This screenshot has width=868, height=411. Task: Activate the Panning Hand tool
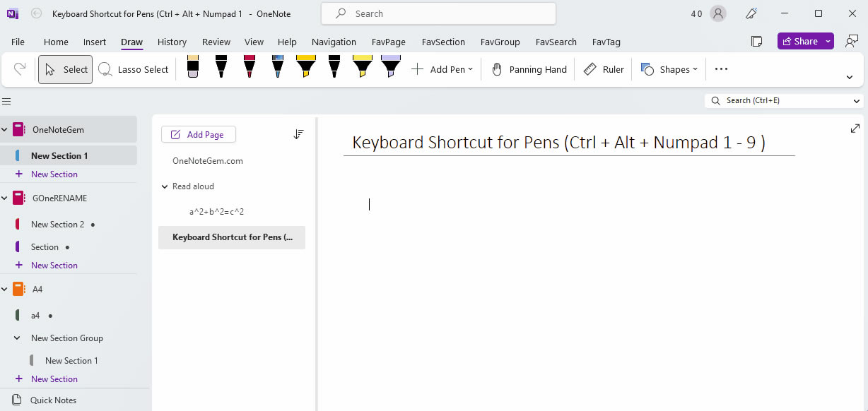click(528, 68)
